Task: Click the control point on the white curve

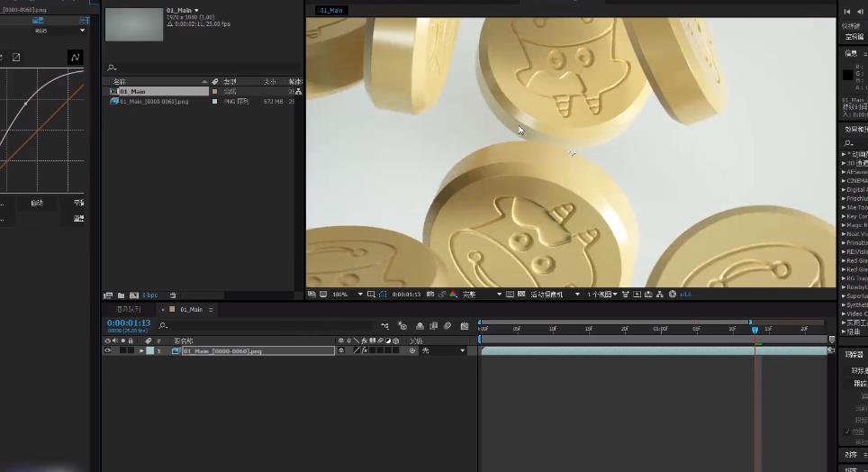Action: [x=25, y=103]
